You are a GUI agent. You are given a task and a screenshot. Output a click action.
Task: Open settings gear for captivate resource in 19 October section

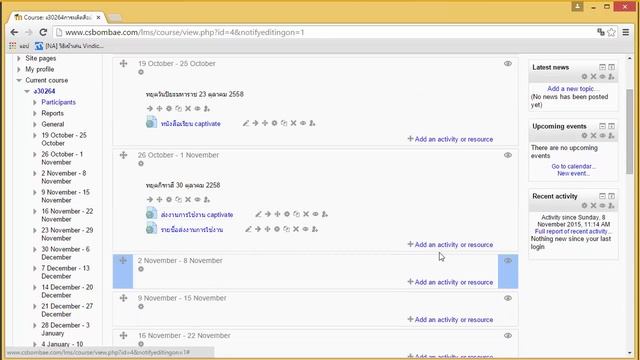tap(274, 123)
